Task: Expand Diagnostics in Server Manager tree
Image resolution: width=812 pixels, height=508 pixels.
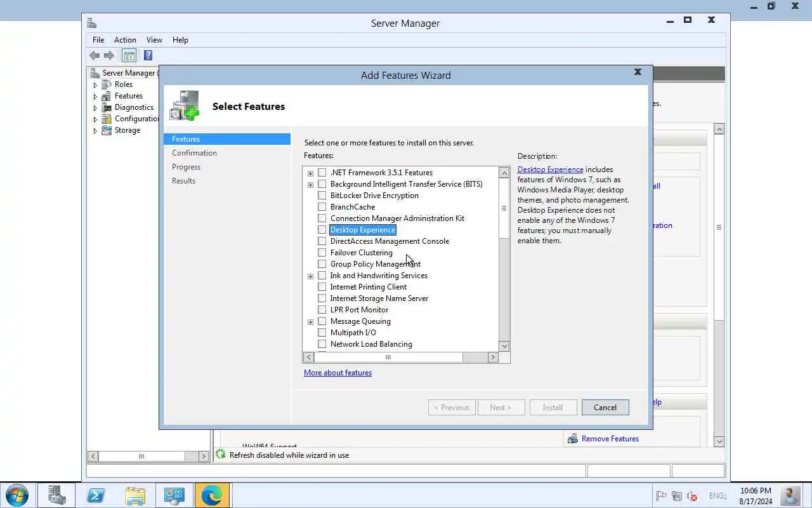Action: (95, 108)
